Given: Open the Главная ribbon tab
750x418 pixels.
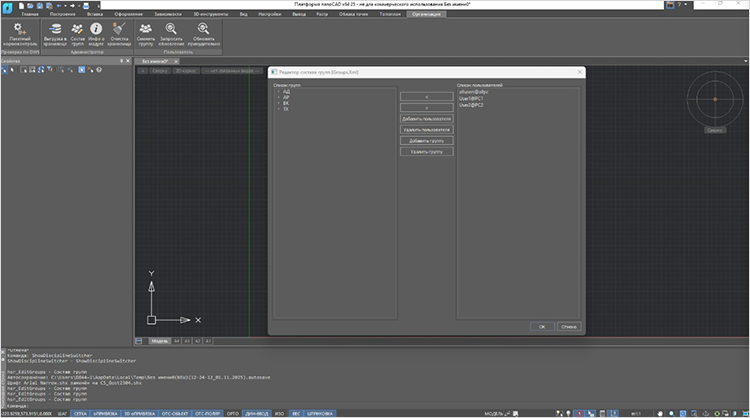Looking at the screenshot, I should 31,16.
